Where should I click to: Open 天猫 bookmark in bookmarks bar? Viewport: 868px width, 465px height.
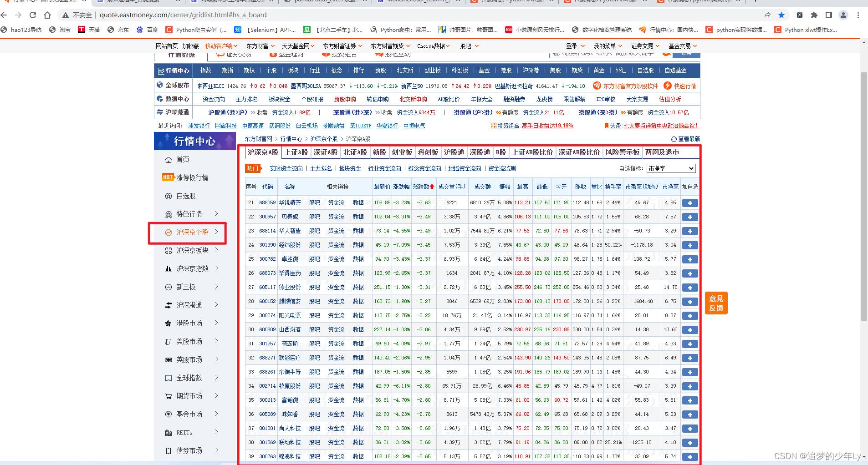click(x=89, y=30)
